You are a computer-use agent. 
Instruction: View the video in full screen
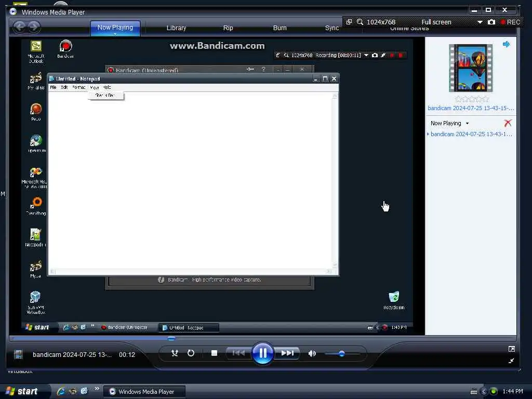[x=511, y=349]
